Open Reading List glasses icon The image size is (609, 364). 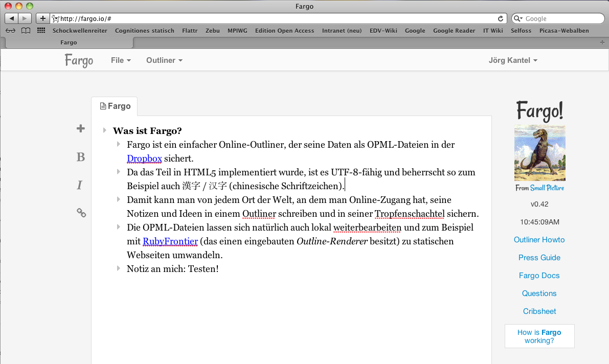pos(11,31)
